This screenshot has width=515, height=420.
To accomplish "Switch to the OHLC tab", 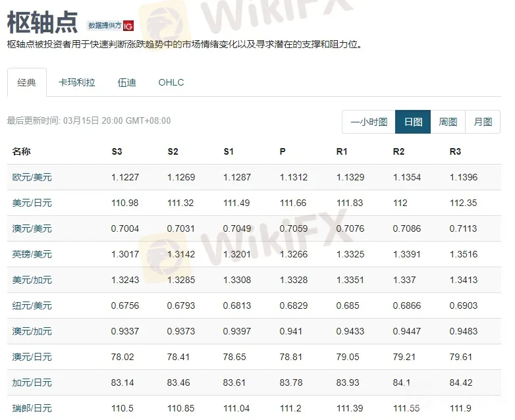I will (x=171, y=82).
